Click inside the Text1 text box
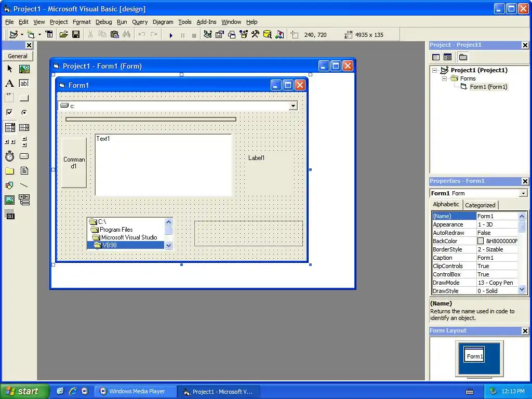The width and height of the screenshot is (532, 399). tap(164, 165)
